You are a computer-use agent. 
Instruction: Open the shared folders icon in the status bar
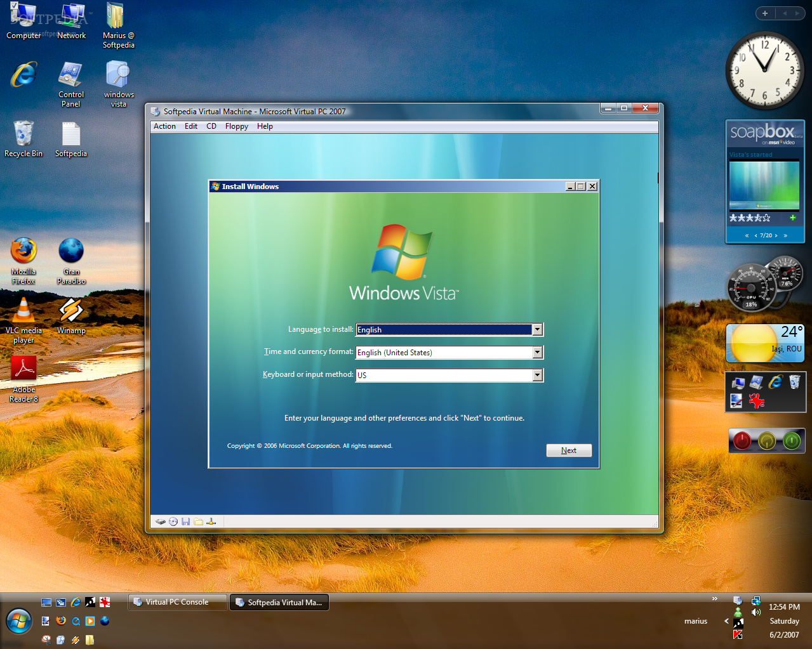click(198, 521)
